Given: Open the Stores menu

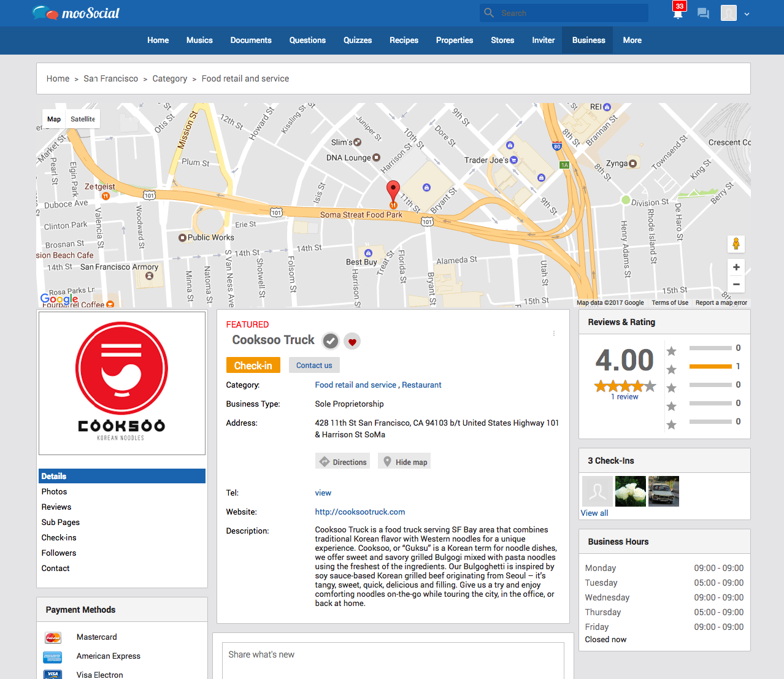Looking at the screenshot, I should [x=502, y=40].
